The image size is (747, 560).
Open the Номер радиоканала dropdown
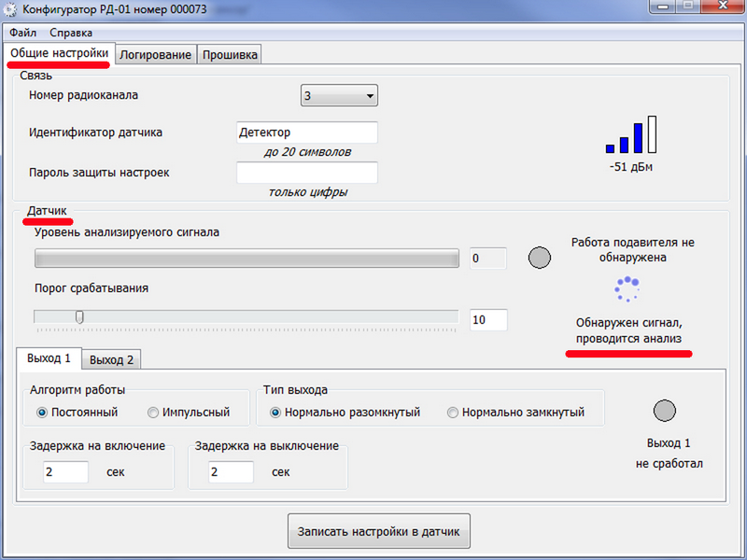pos(339,95)
